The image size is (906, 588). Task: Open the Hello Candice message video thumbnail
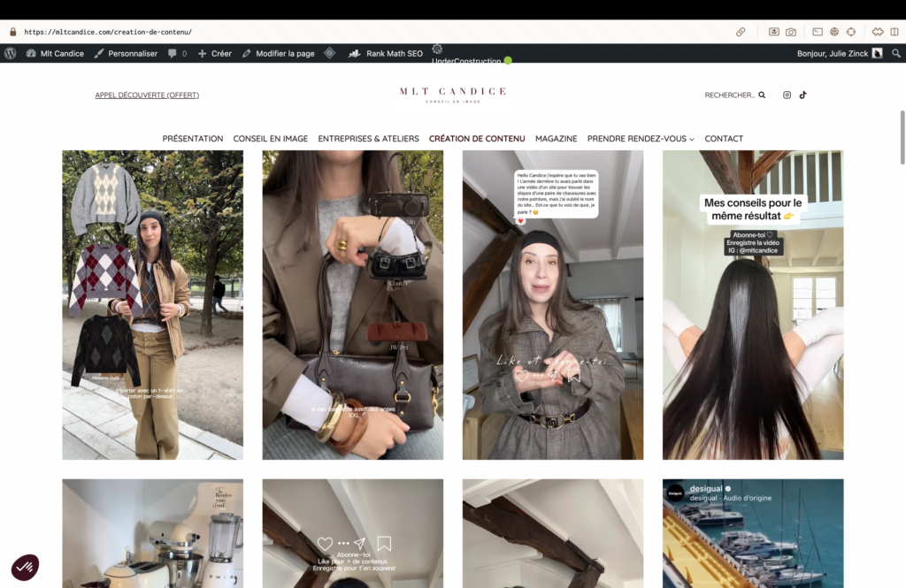[x=552, y=305]
